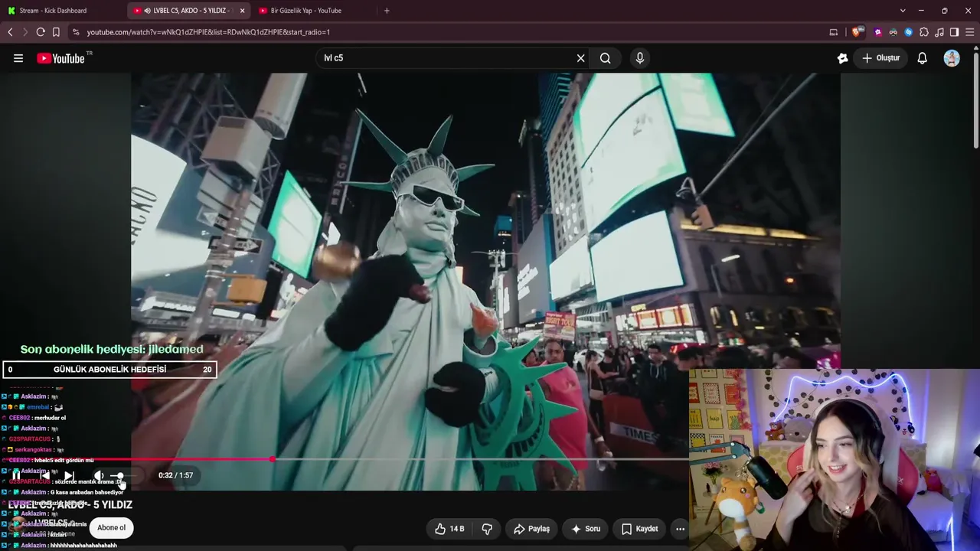Pause the video
Viewport: 980px width, 551px height.
pos(16,475)
